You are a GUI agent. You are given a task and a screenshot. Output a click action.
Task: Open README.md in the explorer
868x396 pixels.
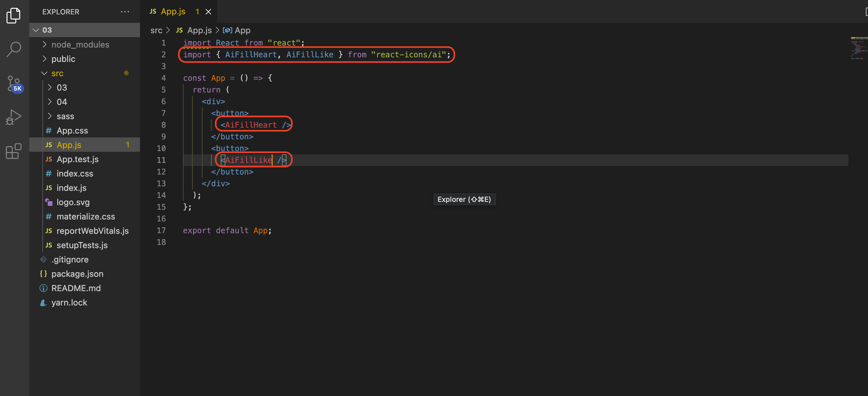[76, 288]
